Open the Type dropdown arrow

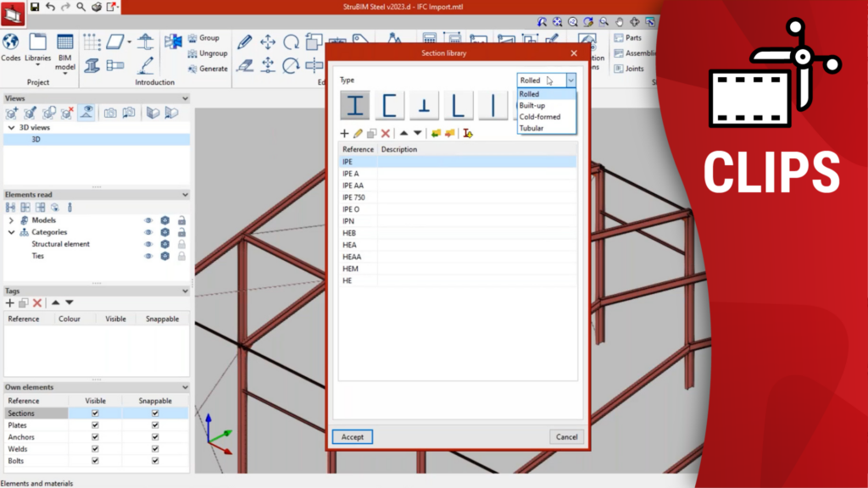tap(570, 80)
